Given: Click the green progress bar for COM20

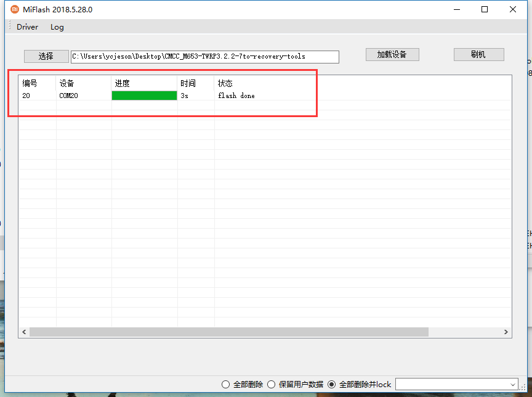Looking at the screenshot, I should coord(144,96).
